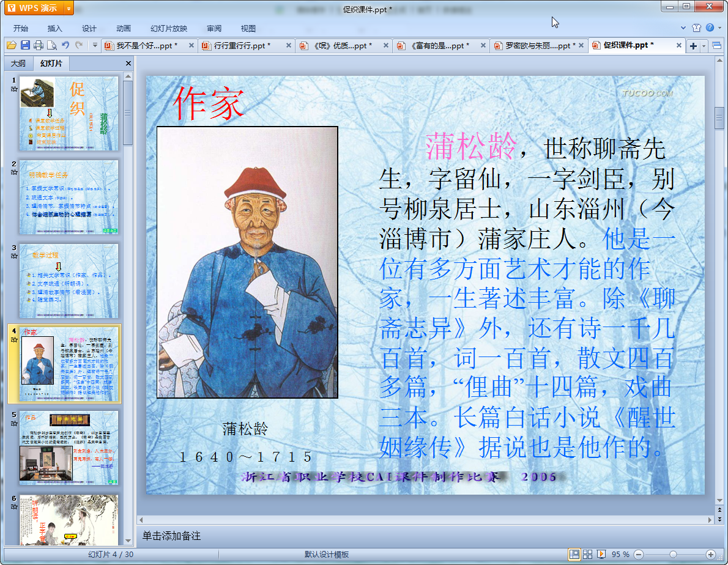This screenshot has width=728, height=565.
Task: Close the 我不是个好...ppt tab
Action: [x=191, y=45]
